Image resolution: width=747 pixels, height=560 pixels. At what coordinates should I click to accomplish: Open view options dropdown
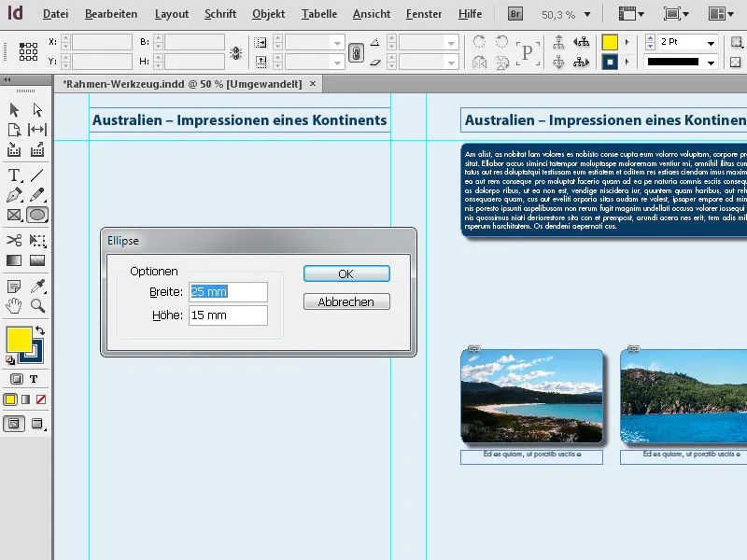(631, 14)
